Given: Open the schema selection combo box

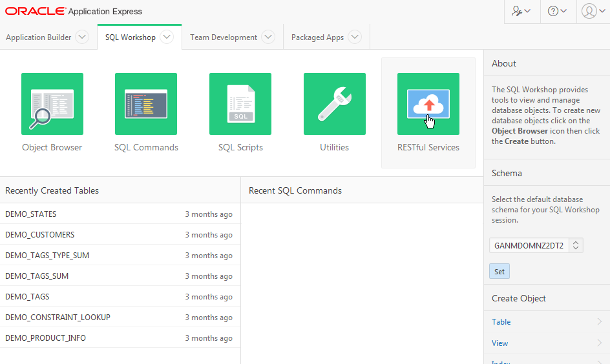Looking at the screenshot, I should [x=536, y=245].
